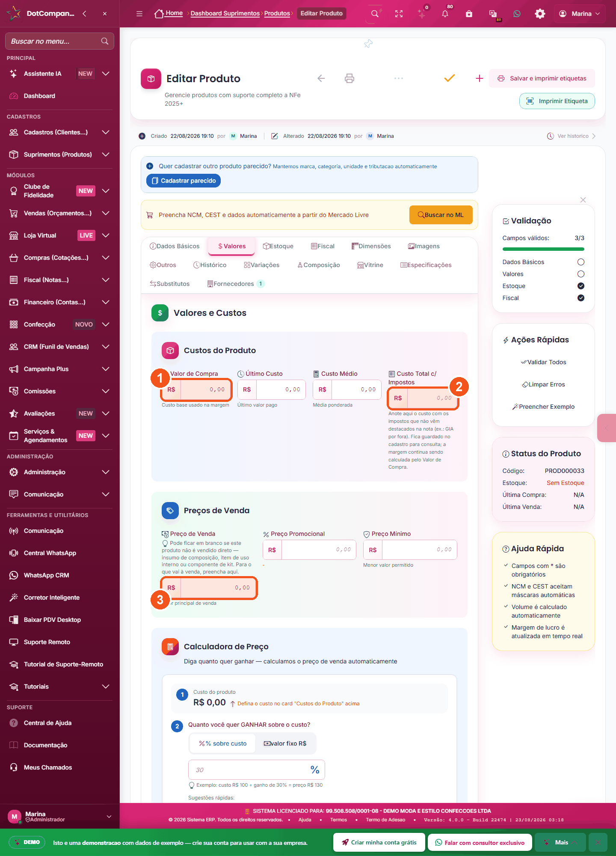616x856 pixels.
Task: Switch to the Fornecedores tab
Action: (236, 284)
